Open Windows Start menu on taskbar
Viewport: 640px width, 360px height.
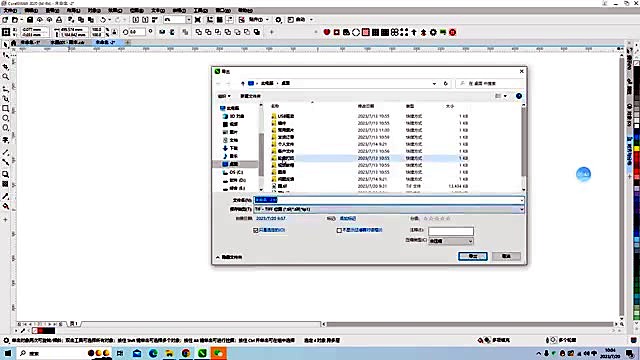[x=8, y=353]
